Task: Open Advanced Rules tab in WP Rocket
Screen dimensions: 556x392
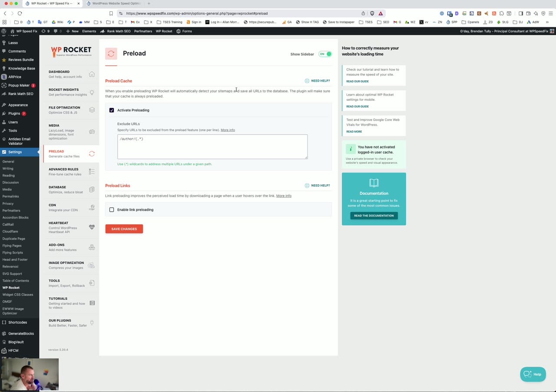Action: tap(63, 172)
